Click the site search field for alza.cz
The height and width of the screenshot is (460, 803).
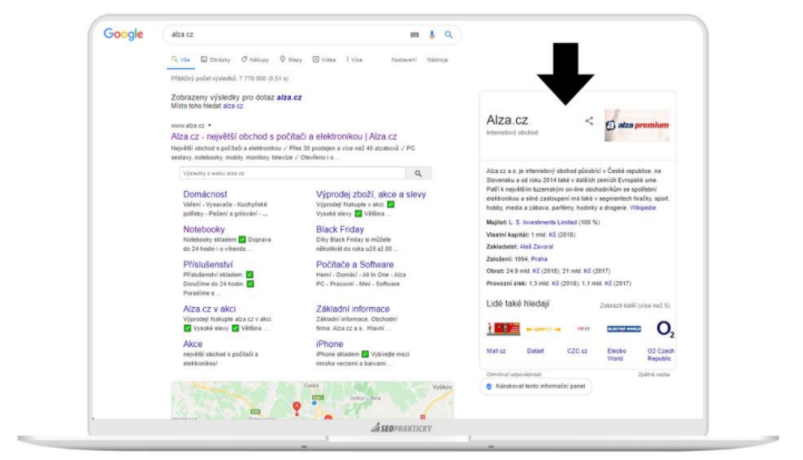point(292,174)
